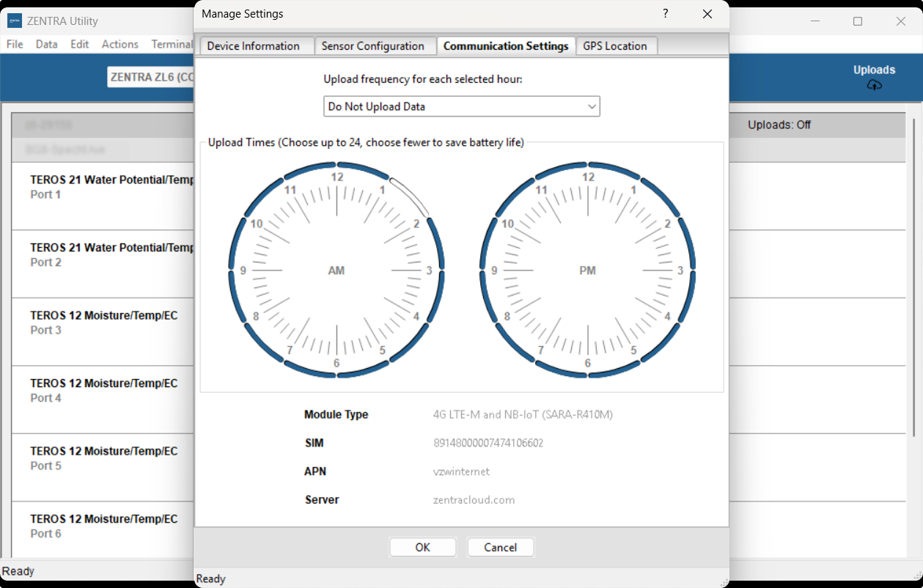
Task: Toggle the PM 9-to-10 upload hour segment
Action: (489, 243)
